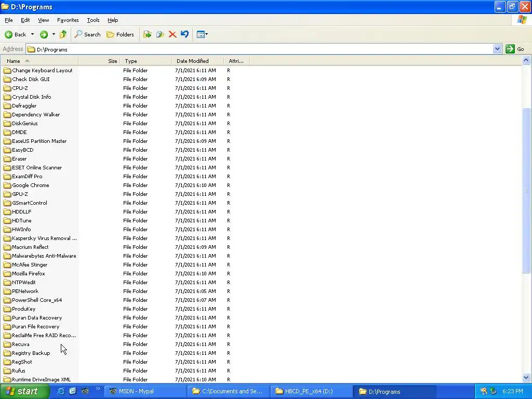The height and width of the screenshot is (399, 532).
Task: Select the PowerShell Core_x64 folder name
Action: (37, 300)
